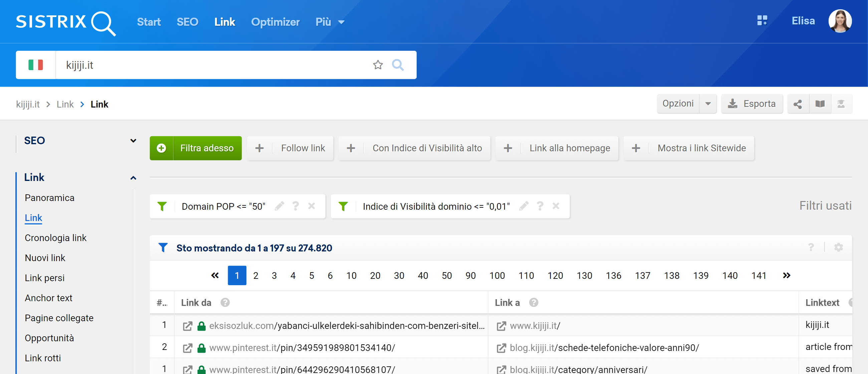Click the Filtra adesso button
868x374 pixels.
tap(195, 148)
